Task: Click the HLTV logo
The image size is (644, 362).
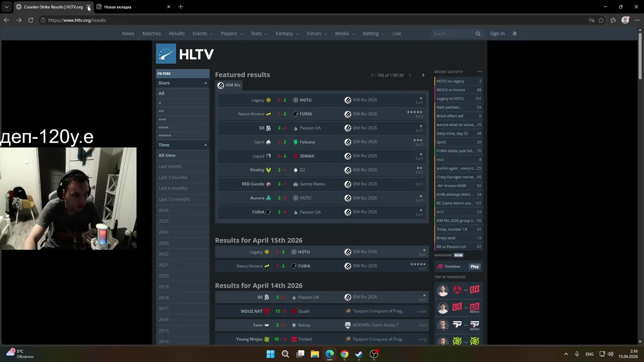Action: click(x=185, y=54)
